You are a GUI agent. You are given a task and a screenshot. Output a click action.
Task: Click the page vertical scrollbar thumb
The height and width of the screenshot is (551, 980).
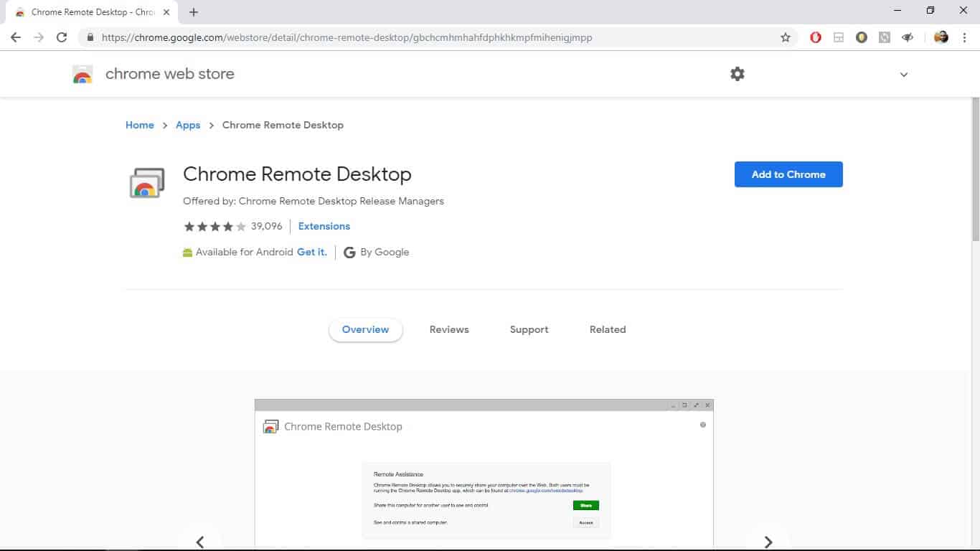click(x=975, y=169)
